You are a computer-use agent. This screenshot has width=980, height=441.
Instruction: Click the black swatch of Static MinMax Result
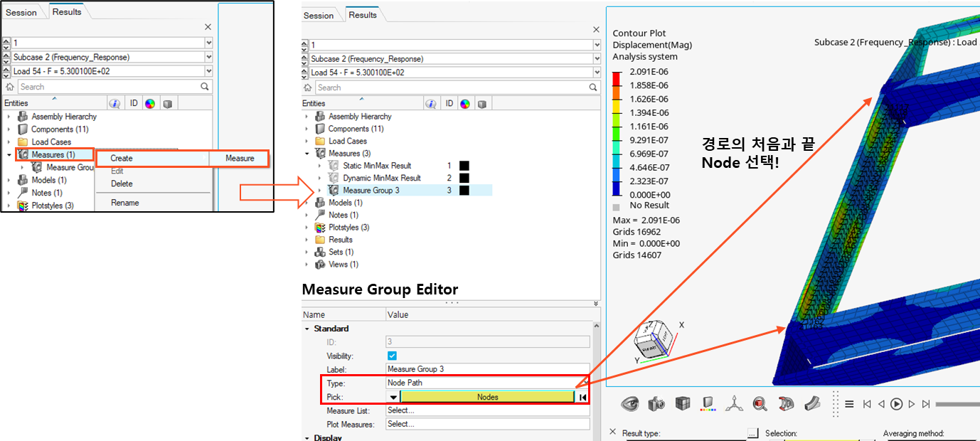click(x=464, y=166)
